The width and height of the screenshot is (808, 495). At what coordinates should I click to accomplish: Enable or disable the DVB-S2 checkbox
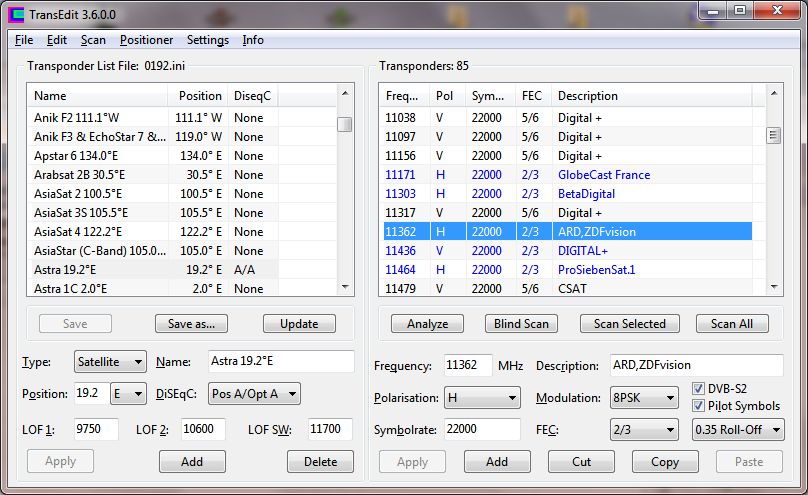[700, 389]
